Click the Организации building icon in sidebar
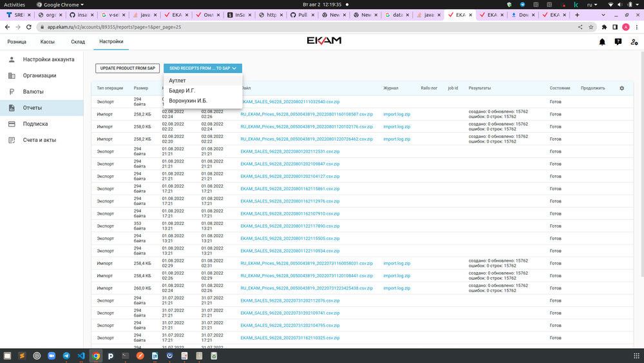644x363 pixels. point(12,75)
